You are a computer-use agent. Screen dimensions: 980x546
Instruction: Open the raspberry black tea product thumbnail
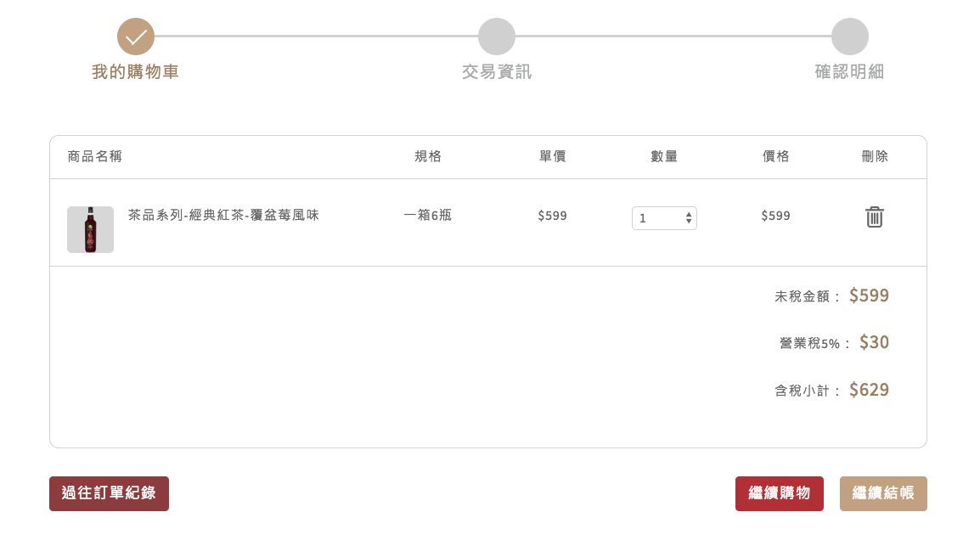(91, 229)
